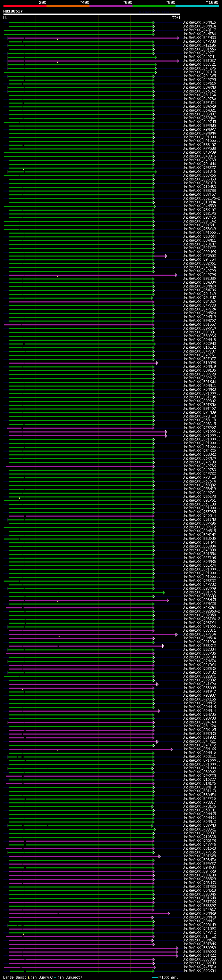Click the hit label UniRef100_C9ZUK8
The width and height of the screenshot is (222, 980).
tap(199, 72)
